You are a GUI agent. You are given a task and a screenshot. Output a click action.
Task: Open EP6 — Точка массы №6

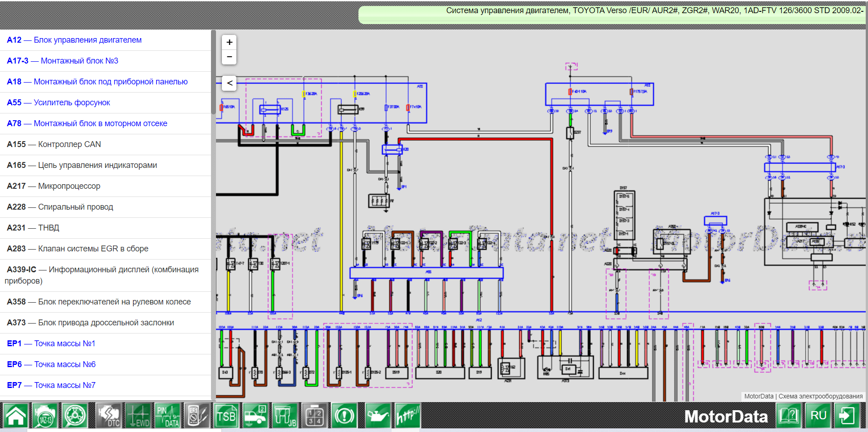105,364
